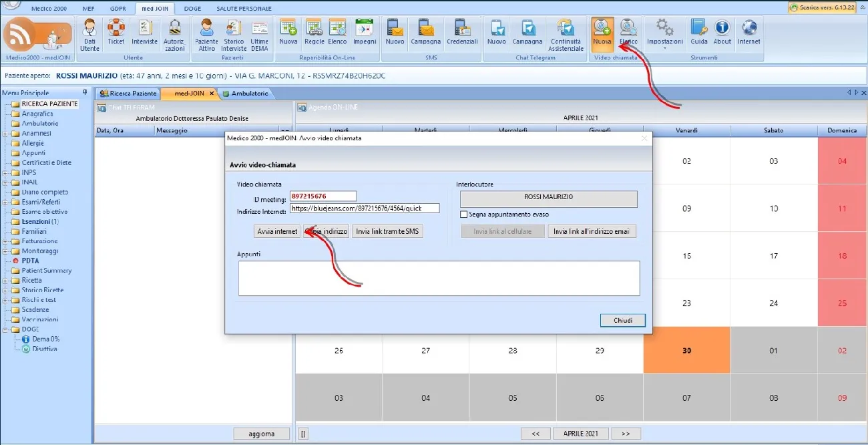
Task: Open Dati Utente in the ribbon
Action: (x=89, y=35)
